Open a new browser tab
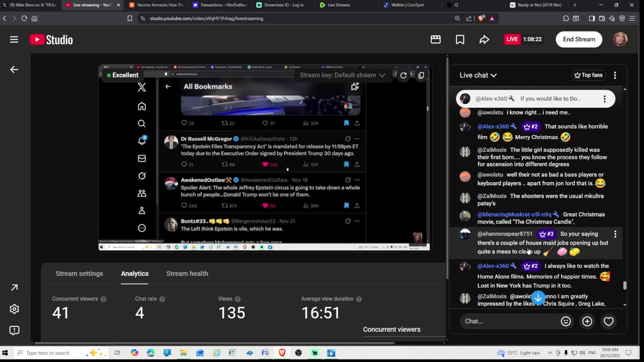Viewport: 644px width, 362px height. (575, 5)
